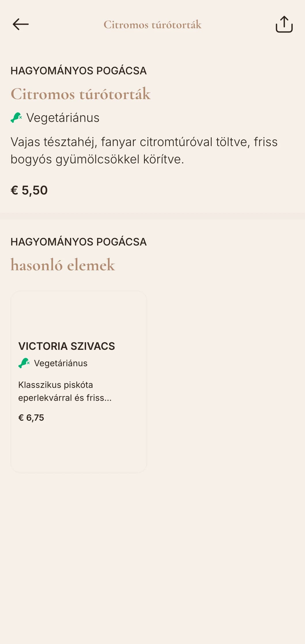305x644 pixels.
Task: Tap the € 5,50 price
Action: [x=29, y=190]
